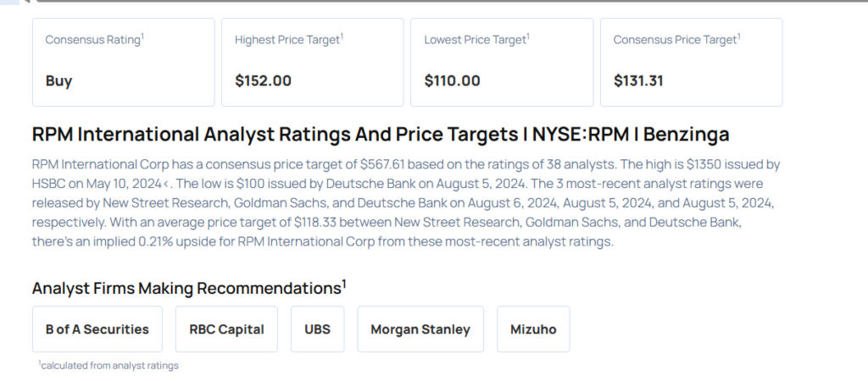Select the $152.00 highest target value
Image resolution: width=868 pixels, height=381 pixels.
[263, 81]
